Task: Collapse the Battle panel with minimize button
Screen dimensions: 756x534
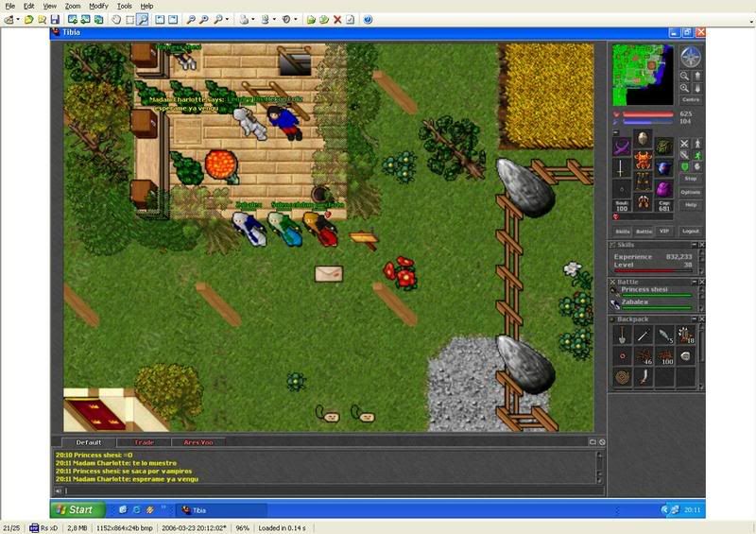Action: pos(695,282)
